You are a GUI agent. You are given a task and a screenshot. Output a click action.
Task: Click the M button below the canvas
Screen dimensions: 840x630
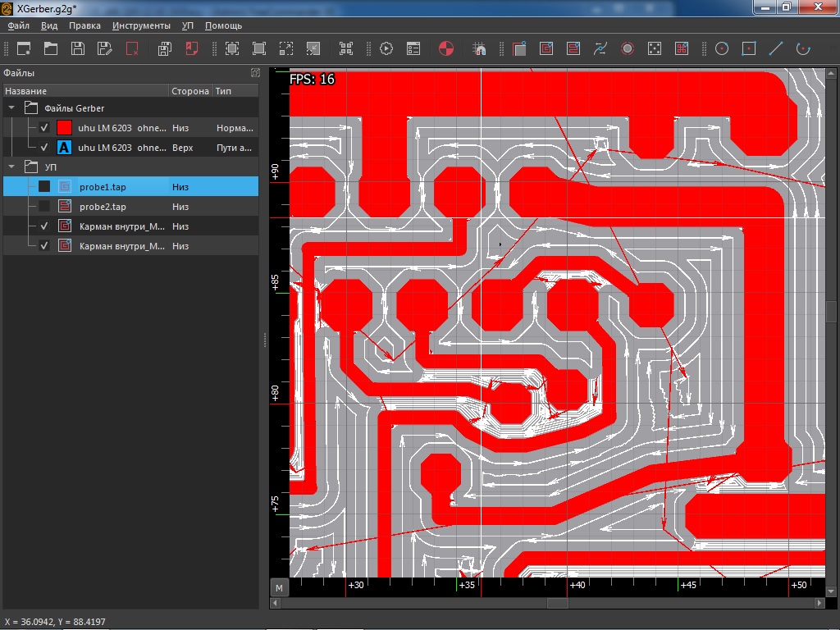coord(279,588)
